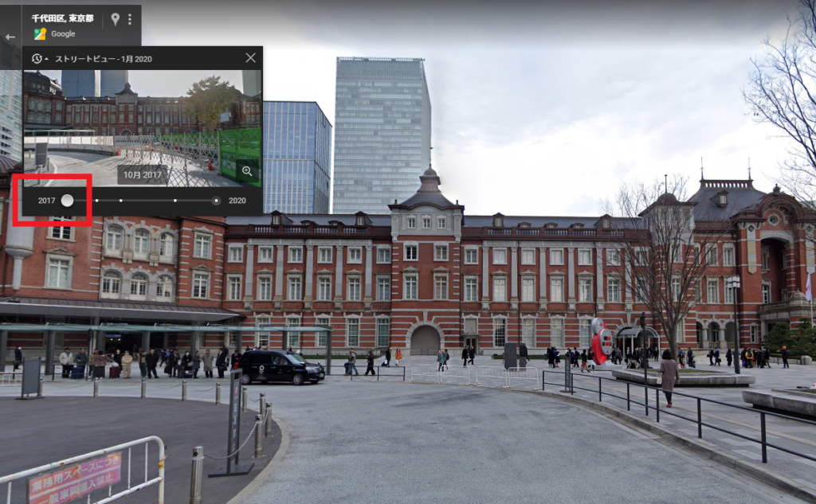Collapse the timeline with the small triangle arrow
Viewport: 816px width, 504px height.
point(46,59)
